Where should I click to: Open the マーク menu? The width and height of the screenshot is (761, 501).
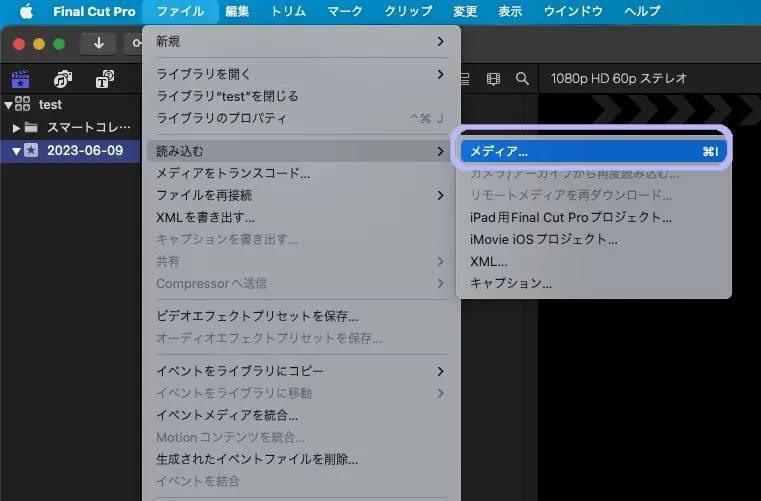345,11
